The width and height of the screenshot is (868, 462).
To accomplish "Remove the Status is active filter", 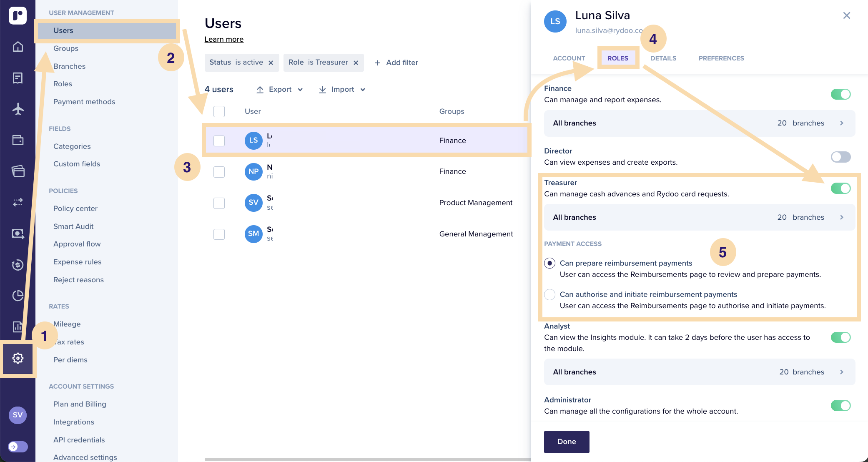I will pyautogui.click(x=271, y=63).
